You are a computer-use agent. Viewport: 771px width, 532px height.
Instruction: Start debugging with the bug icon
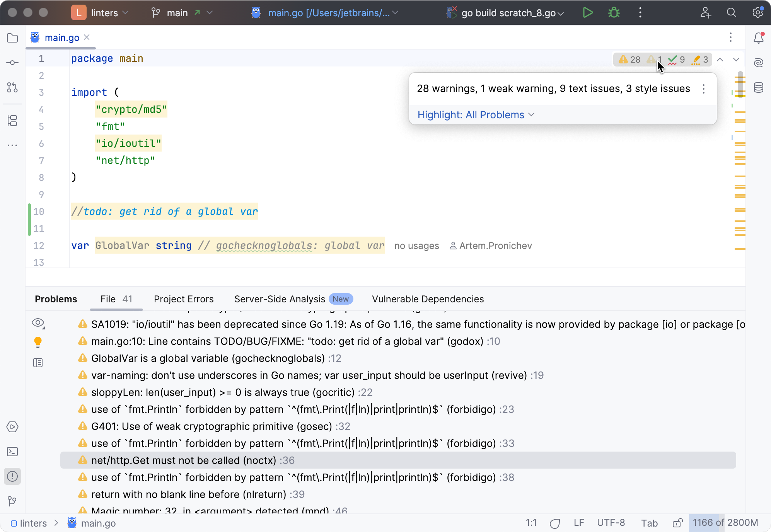coord(614,12)
